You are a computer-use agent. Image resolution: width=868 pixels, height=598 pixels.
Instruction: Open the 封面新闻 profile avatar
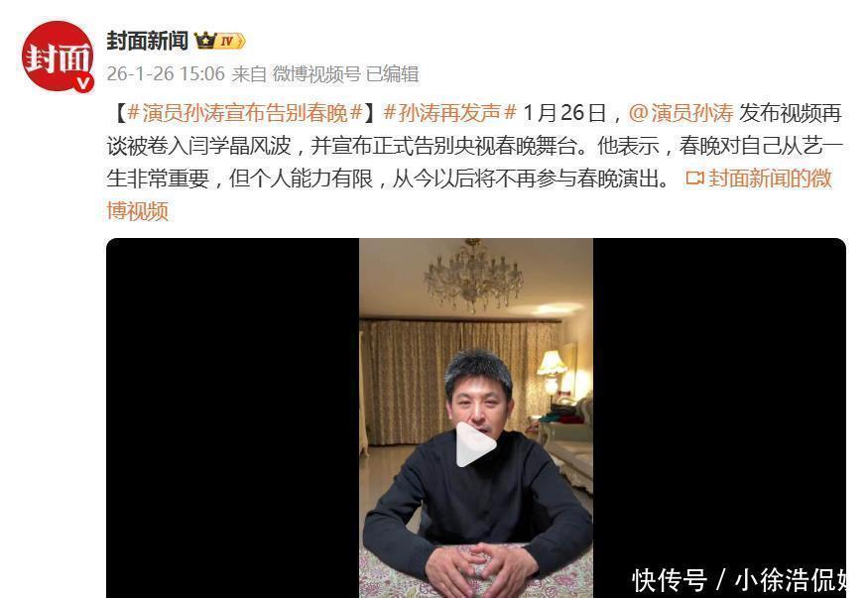[x=58, y=56]
